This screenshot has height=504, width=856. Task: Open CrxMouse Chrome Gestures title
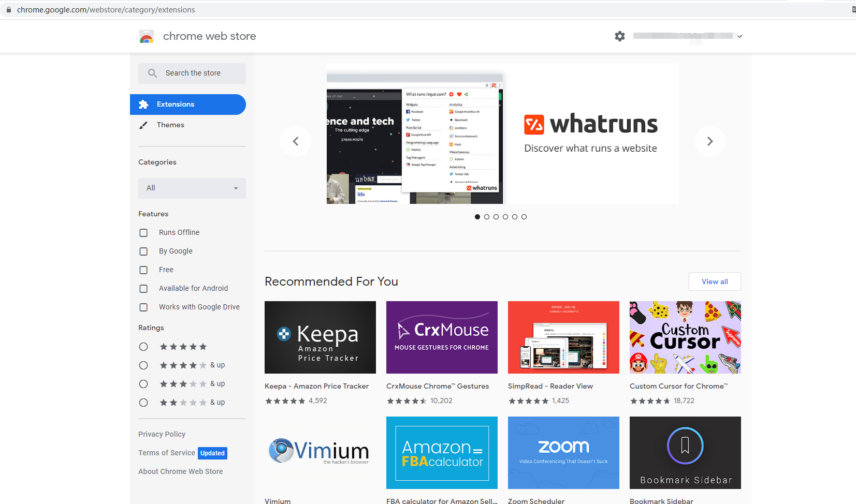438,386
